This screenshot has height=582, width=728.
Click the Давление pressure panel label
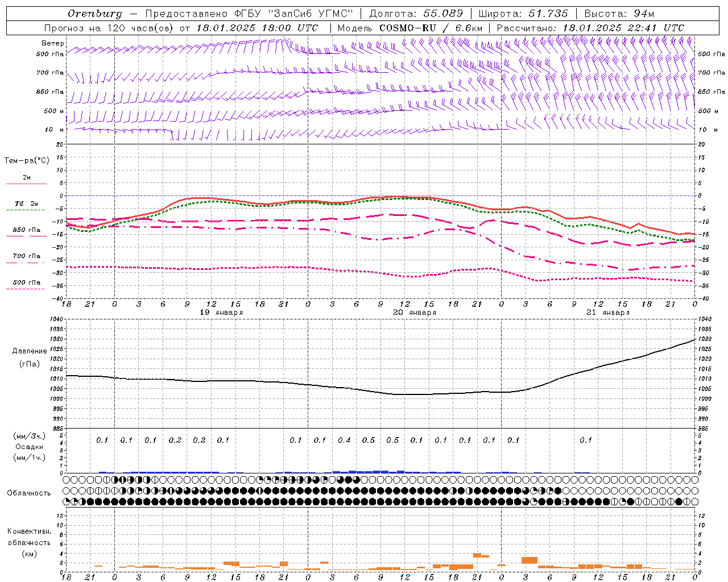(30, 351)
